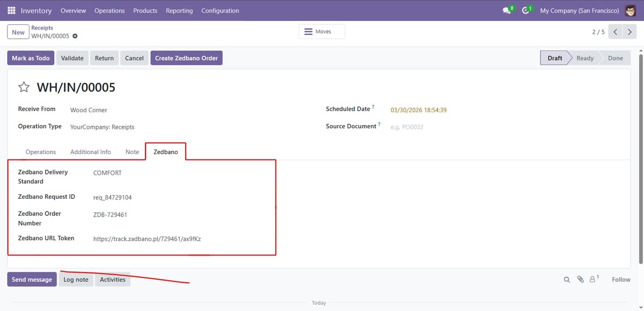Select the Zedbano tab

[x=166, y=152]
